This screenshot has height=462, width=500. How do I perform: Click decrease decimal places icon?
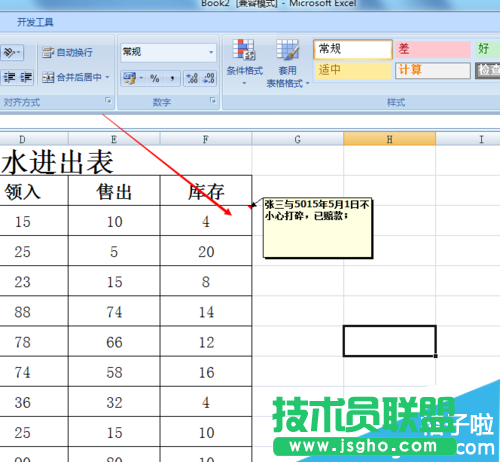[209, 78]
